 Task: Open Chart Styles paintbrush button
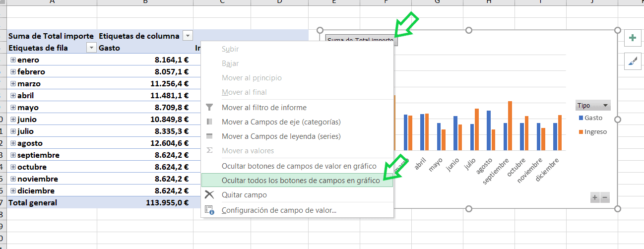point(633,61)
